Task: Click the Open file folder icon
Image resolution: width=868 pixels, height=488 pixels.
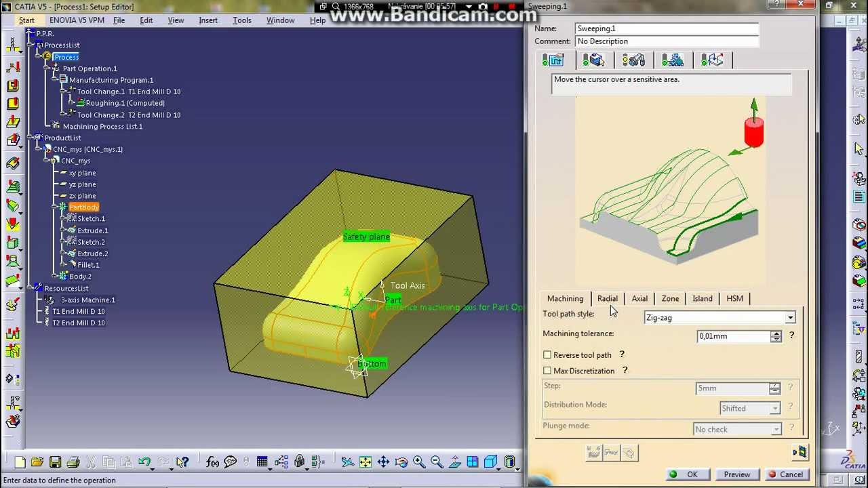Action: [37, 462]
